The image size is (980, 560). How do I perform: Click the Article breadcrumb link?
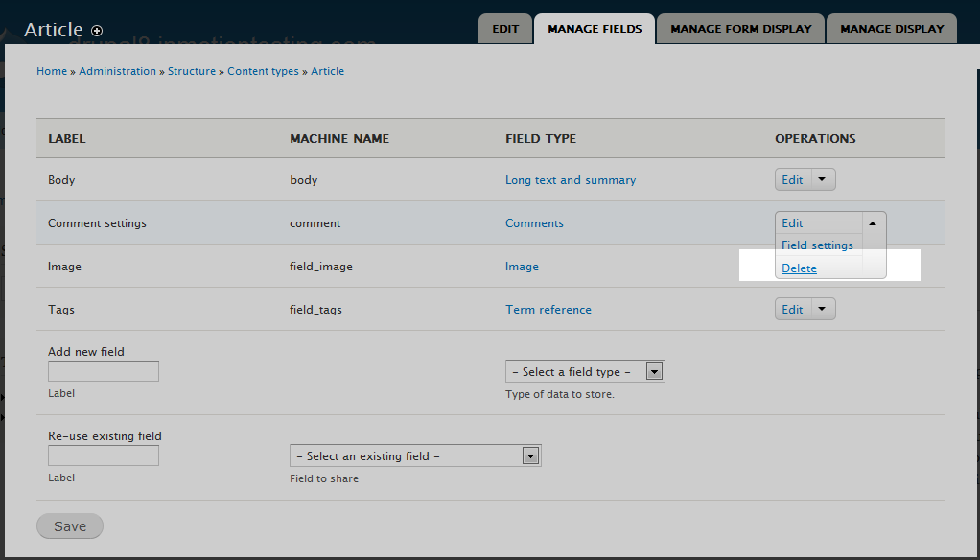pos(328,71)
